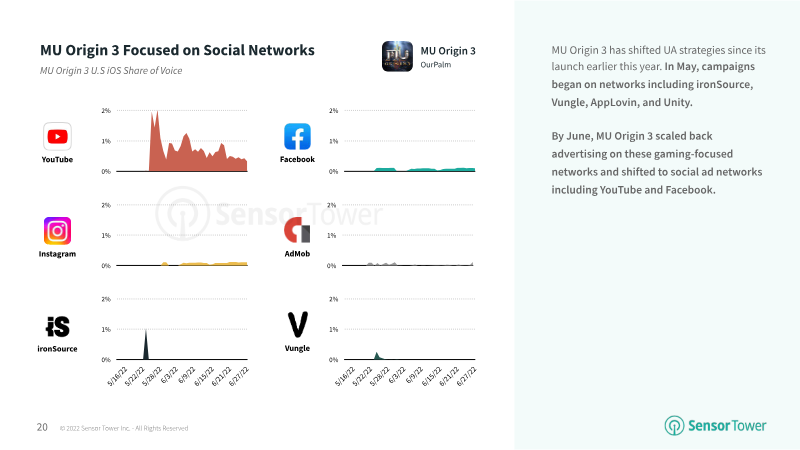
Task: Click the 6/27/22 label under the Vungle chart
Action: click(x=466, y=376)
